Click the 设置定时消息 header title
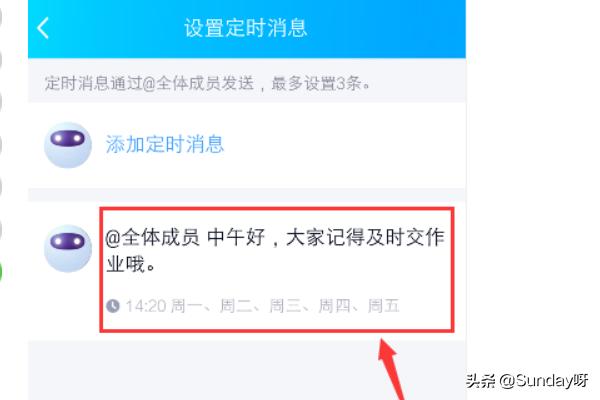Image resolution: width=600 pixels, height=400 pixels. [246, 28]
